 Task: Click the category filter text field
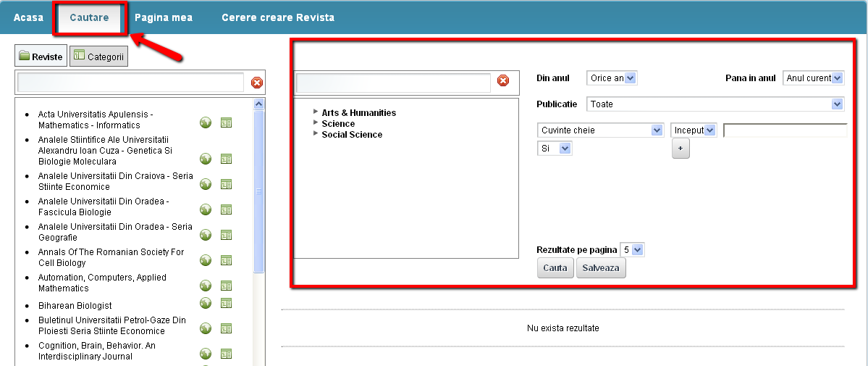click(x=394, y=83)
